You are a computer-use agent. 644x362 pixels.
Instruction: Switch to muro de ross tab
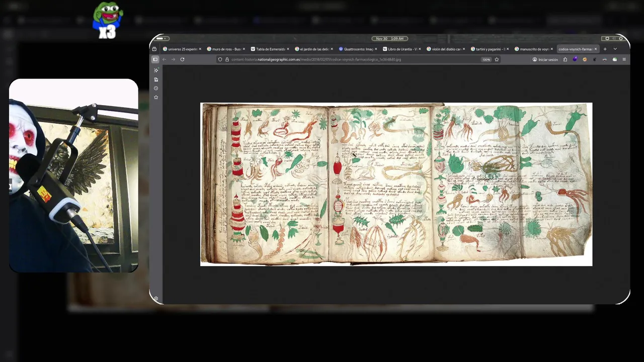pyautogui.click(x=226, y=49)
